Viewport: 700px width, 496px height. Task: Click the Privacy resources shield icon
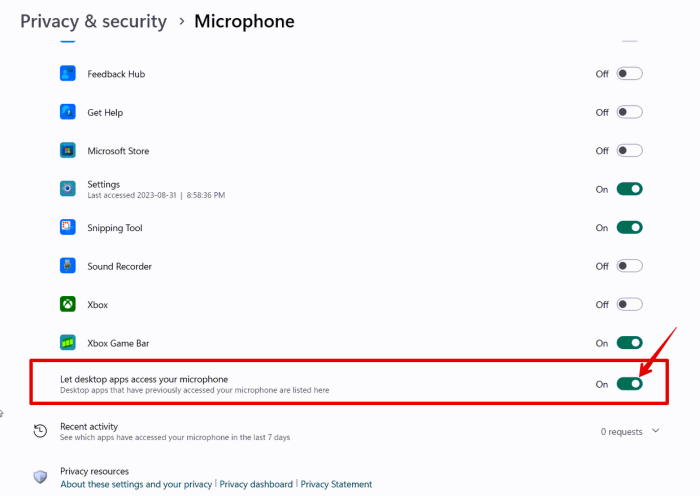coord(40,477)
